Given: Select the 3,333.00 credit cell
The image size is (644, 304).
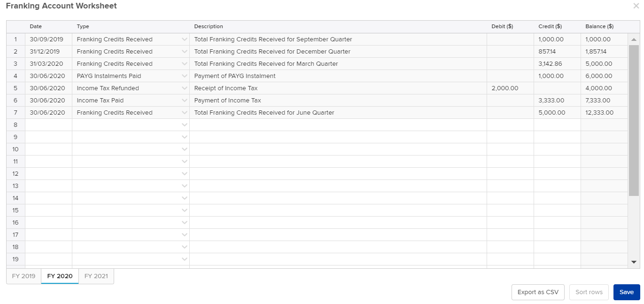Looking at the screenshot, I should (558, 101).
